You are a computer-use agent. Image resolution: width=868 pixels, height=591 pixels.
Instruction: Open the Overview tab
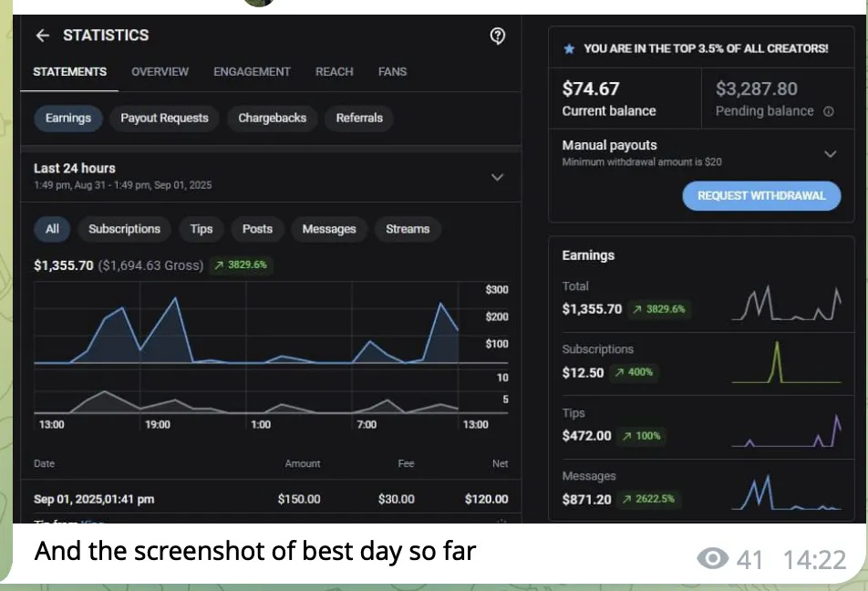pos(160,71)
